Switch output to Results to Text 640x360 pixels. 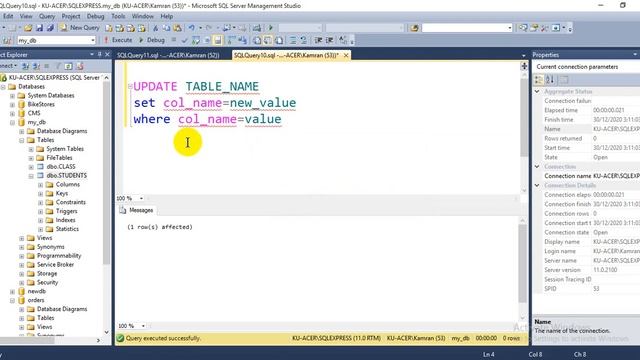click(257, 40)
